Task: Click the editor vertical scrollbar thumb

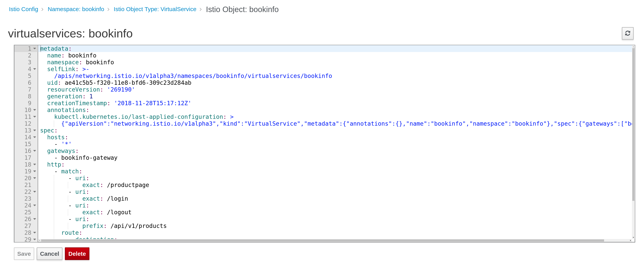Action: click(x=633, y=124)
